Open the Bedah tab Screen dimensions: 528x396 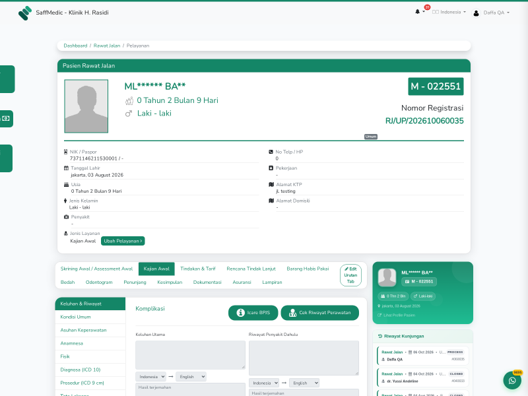coord(68,282)
